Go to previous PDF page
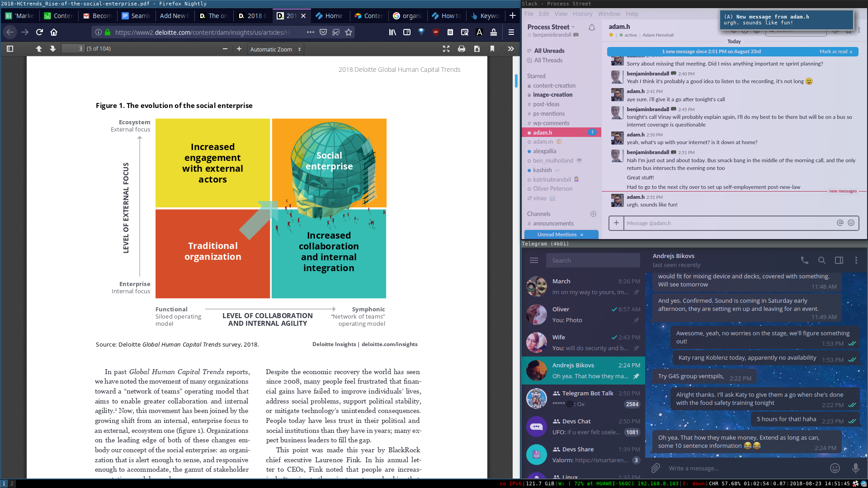 39,49
